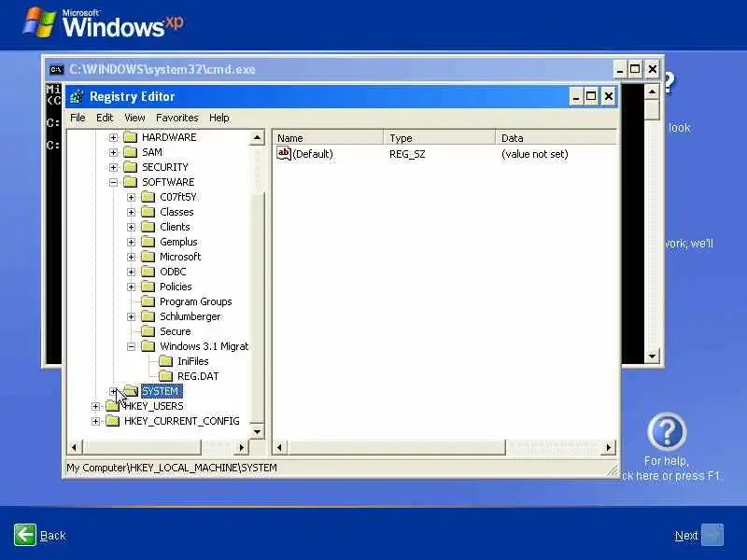Expand the HARDWARE key

click(x=113, y=137)
